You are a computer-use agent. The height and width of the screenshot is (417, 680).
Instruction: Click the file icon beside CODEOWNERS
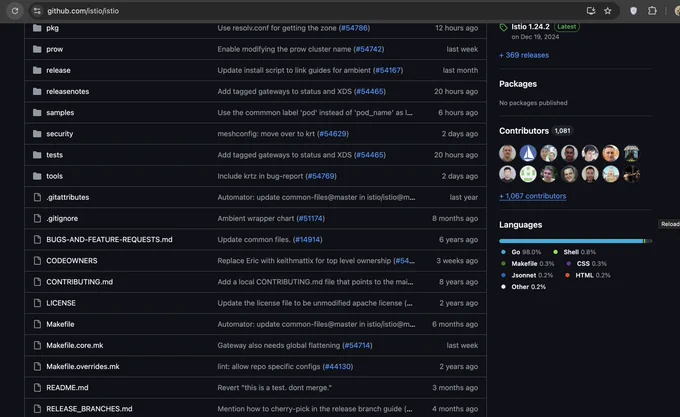(x=37, y=261)
